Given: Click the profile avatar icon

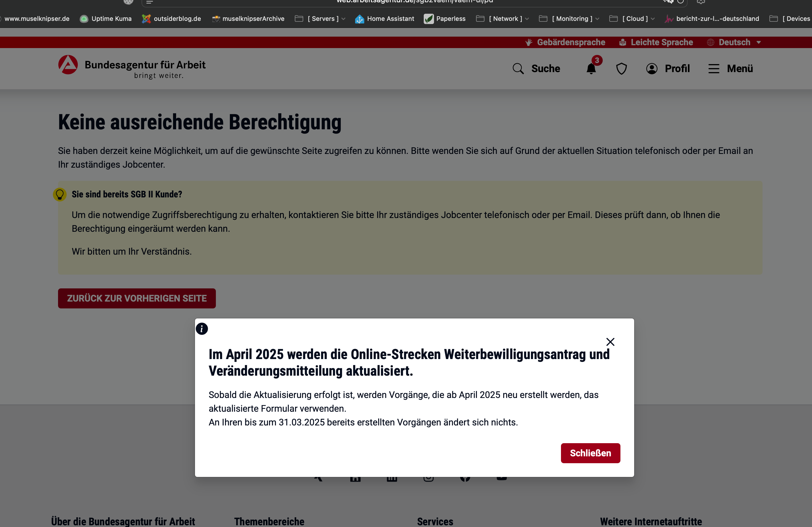Looking at the screenshot, I should coord(651,69).
